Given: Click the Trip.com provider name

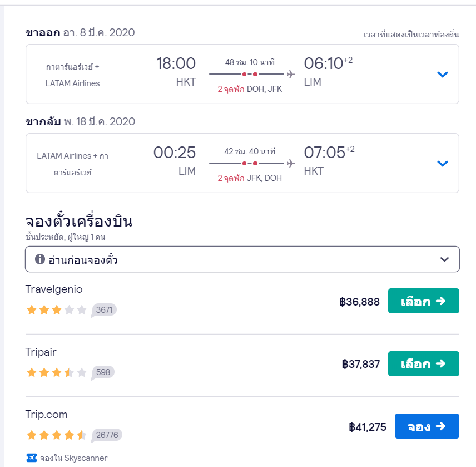Looking at the screenshot, I should point(46,415).
